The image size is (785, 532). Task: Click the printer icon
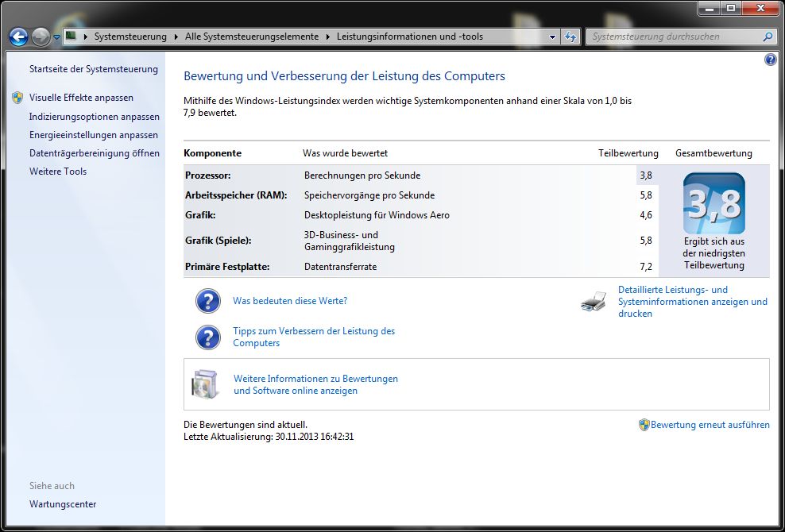click(594, 301)
